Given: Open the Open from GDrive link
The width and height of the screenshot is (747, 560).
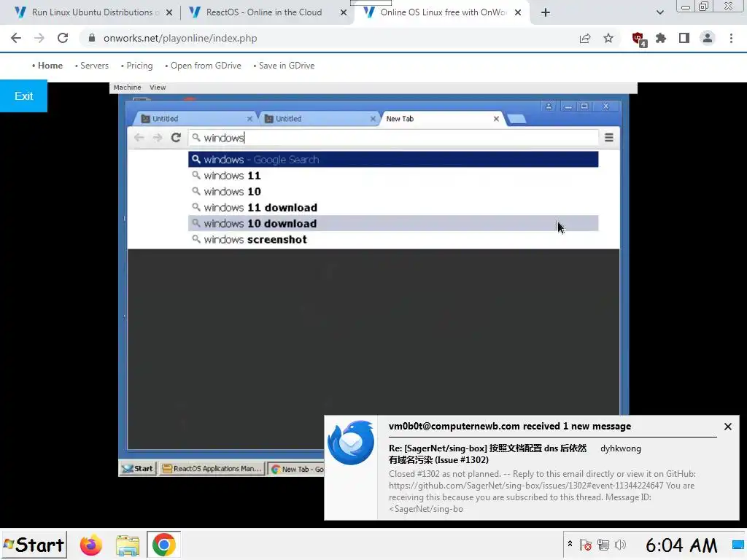Looking at the screenshot, I should pyautogui.click(x=206, y=65).
